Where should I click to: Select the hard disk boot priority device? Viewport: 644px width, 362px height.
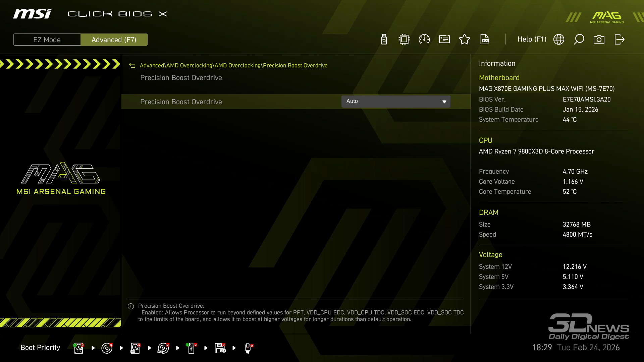[78, 348]
